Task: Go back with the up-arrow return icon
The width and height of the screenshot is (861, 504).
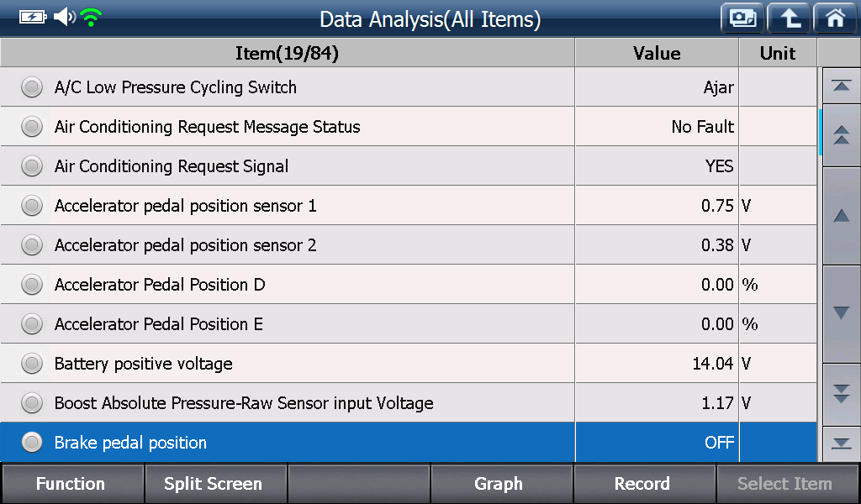Action: coord(789,18)
